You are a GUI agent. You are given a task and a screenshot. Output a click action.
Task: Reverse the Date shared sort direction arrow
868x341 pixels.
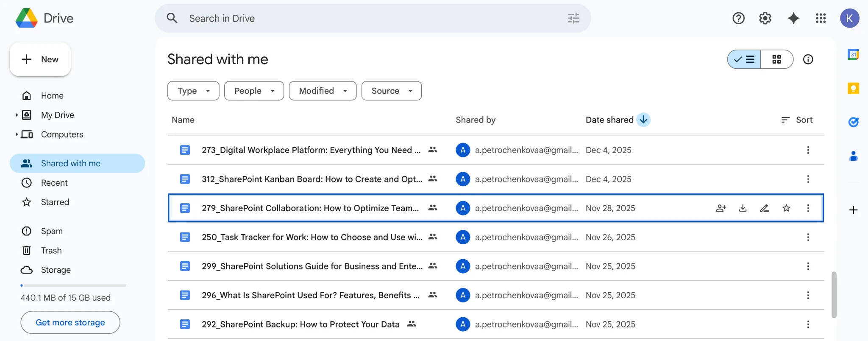coord(643,120)
